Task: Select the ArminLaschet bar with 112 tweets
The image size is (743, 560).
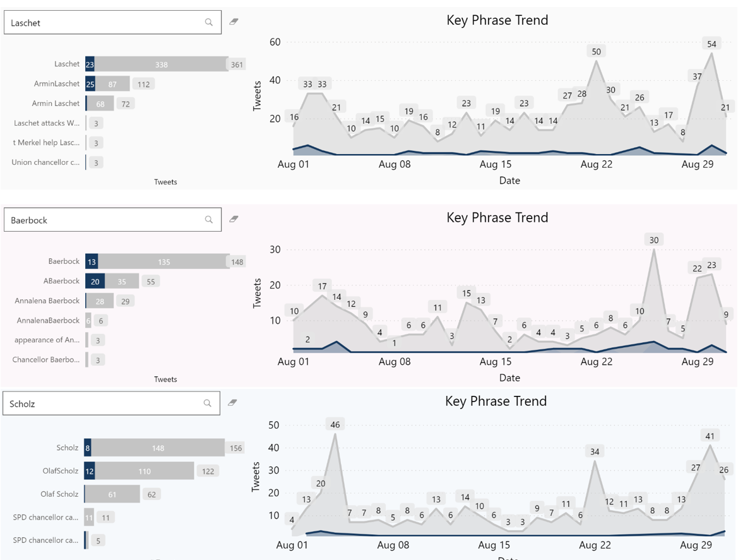Action: [x=107, y=84]
